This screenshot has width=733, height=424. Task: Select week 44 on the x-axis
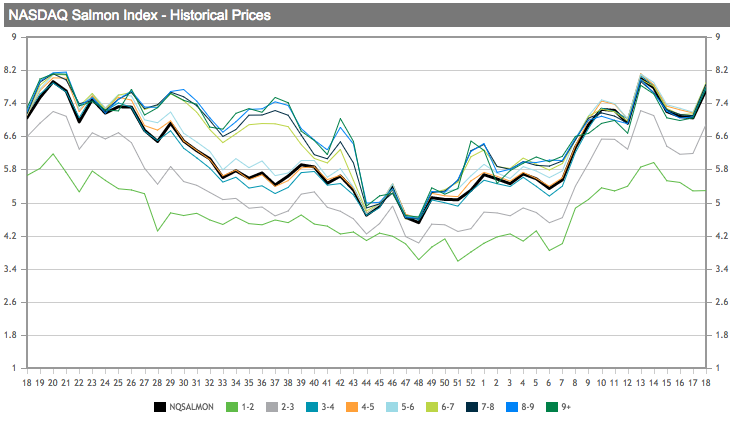(366, 383)
